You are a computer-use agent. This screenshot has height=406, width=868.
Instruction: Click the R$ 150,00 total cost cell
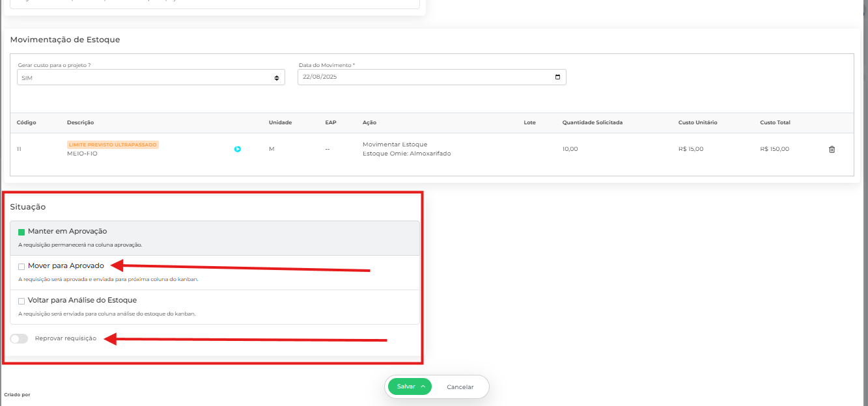click(x=774, y=149)
